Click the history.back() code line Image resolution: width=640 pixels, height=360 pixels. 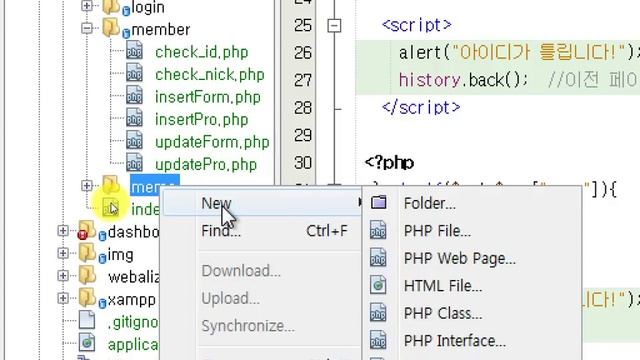coord(464,80)
